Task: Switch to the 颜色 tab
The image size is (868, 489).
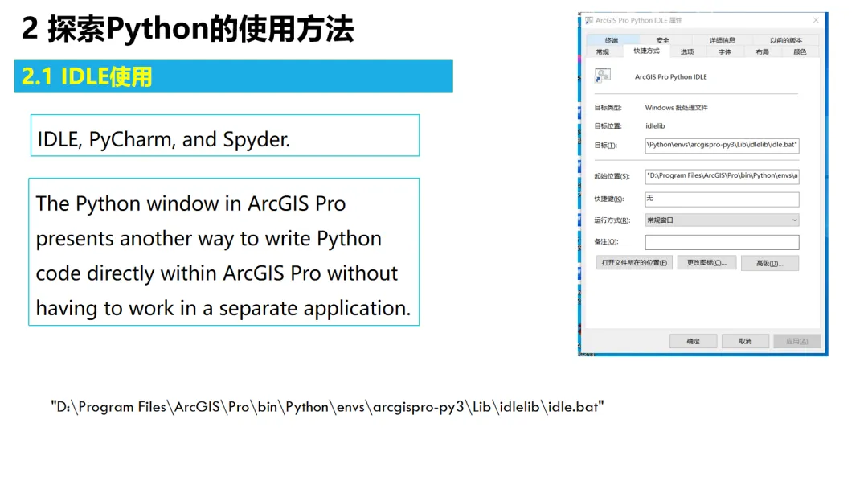Action: 800,51
